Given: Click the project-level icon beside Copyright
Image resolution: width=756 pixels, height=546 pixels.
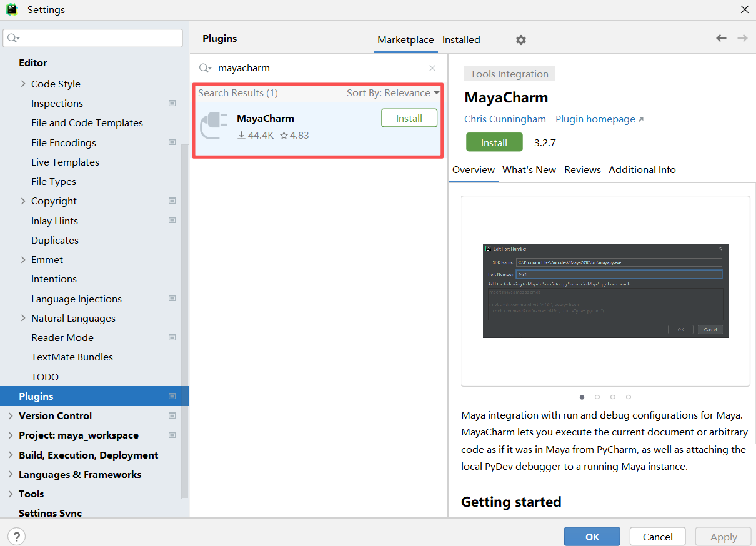Looking at the screenshot, I should pyautogui.click(x=172, y=201).
